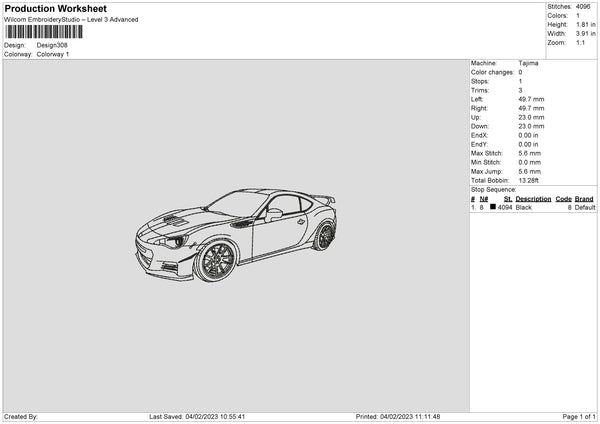Screen dimensions: 600x424
Task: Click the barcode under the worksheet title
Action: point(44,33)
